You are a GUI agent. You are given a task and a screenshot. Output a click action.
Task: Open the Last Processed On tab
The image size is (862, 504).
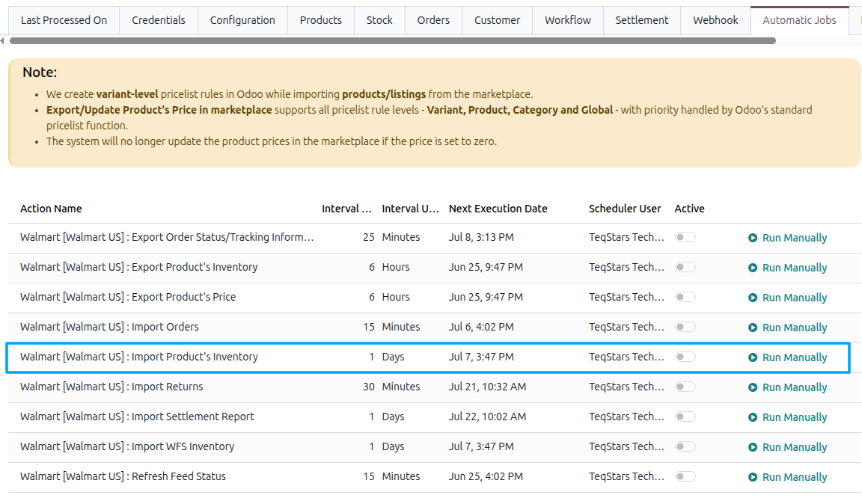coord(64,20)
